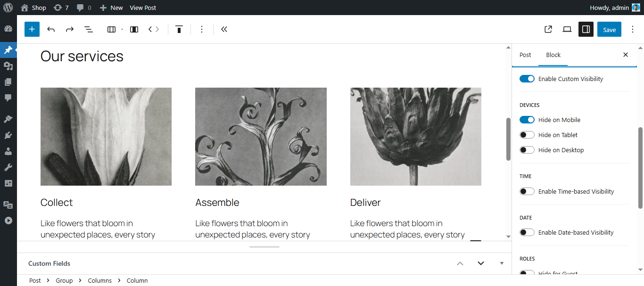Open WordPress logo menu in admin bar
This screenshot has width=644, height=286.
(8, 8)
